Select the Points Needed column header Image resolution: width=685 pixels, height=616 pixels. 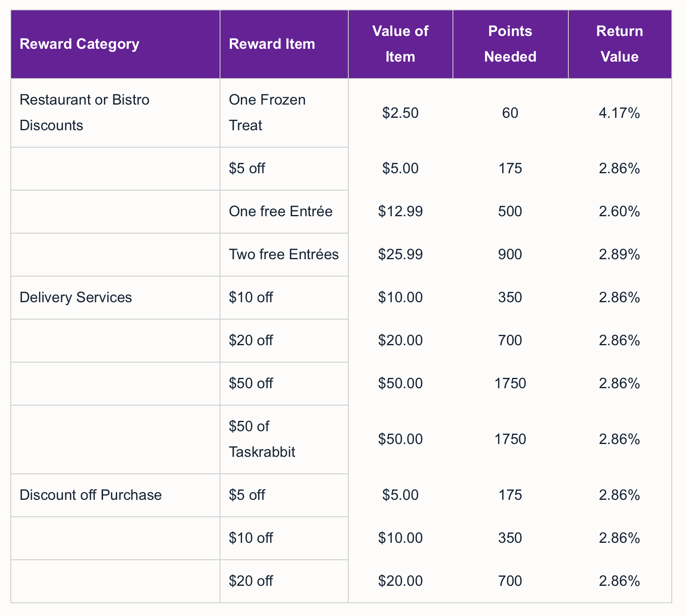[510, 44]
